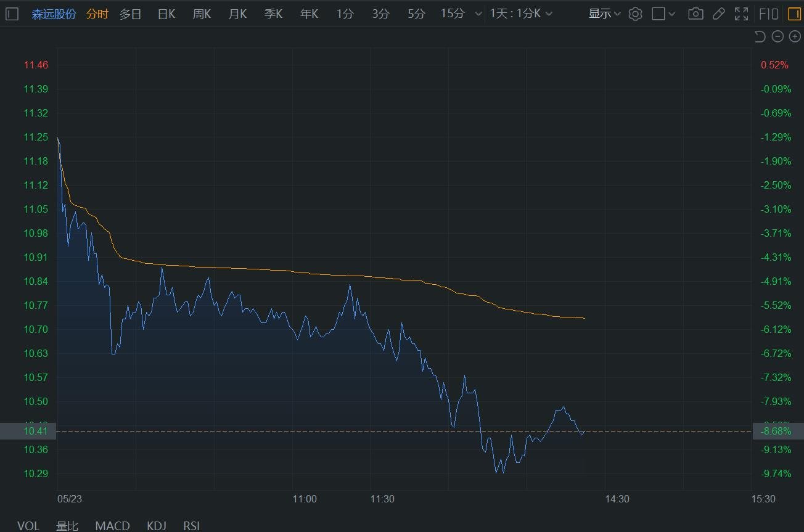
Task: Reset chart with the undo arrow icon
Action: (760, 37)
